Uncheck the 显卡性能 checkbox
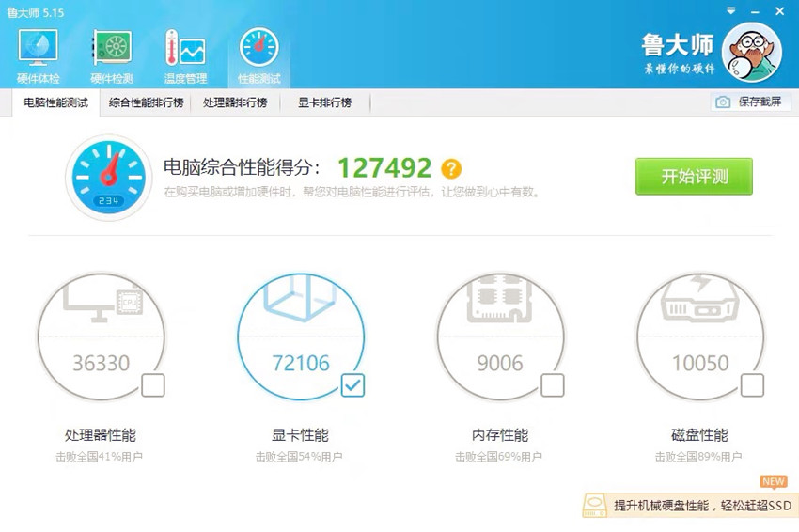 pos(352,385)
